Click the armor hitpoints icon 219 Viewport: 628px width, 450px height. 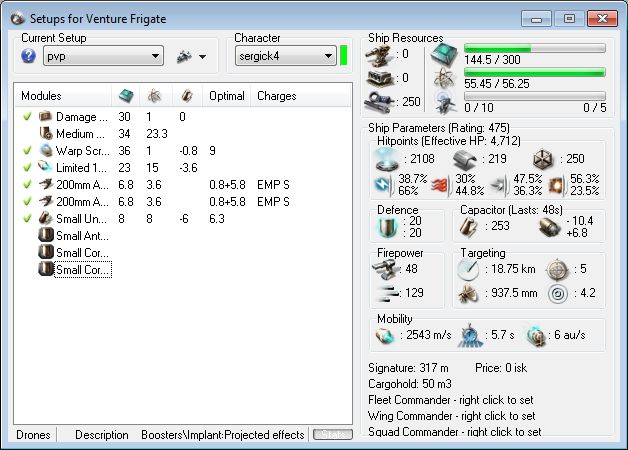point(465,159)
